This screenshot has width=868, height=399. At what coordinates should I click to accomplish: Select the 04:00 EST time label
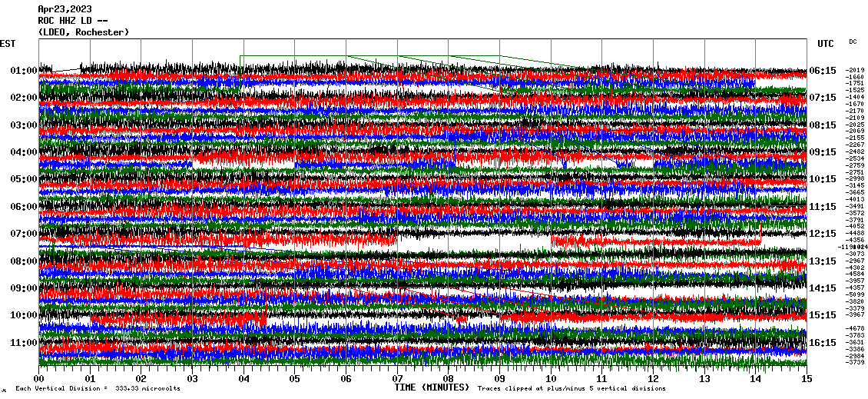24,152
